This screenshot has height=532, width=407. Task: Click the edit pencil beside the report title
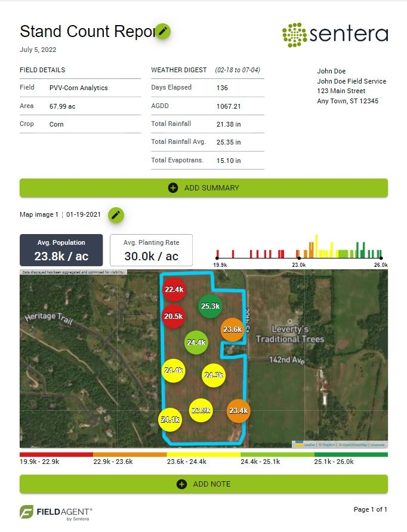click(x=162, y=32)
